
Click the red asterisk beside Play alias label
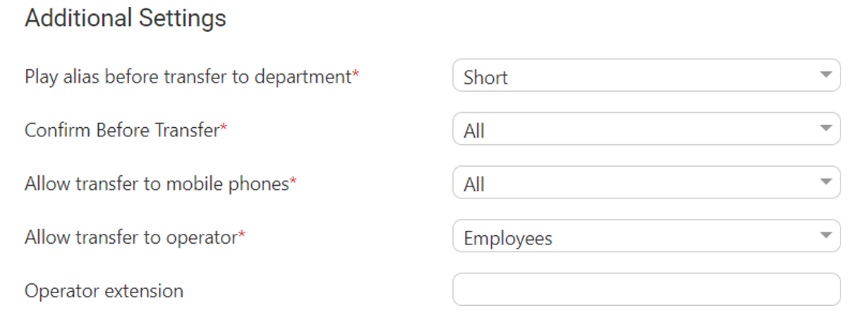(356, 73)
